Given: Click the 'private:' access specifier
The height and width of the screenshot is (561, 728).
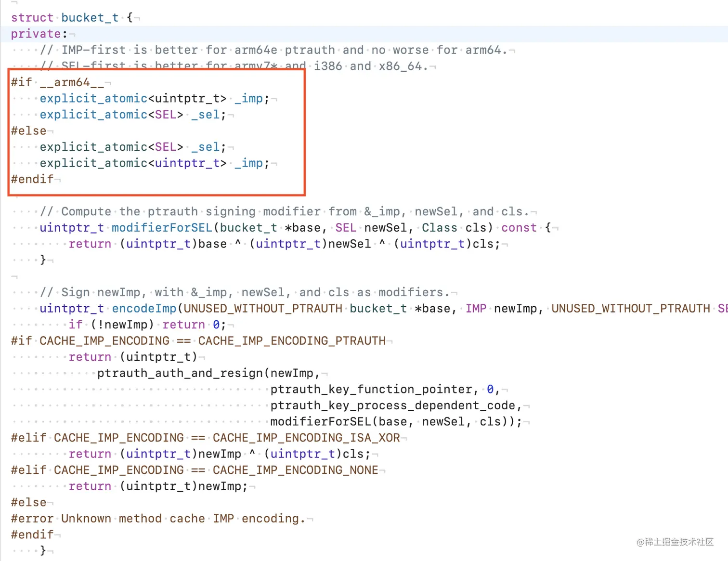Looking at the screenshot, I should coord(39,34).
